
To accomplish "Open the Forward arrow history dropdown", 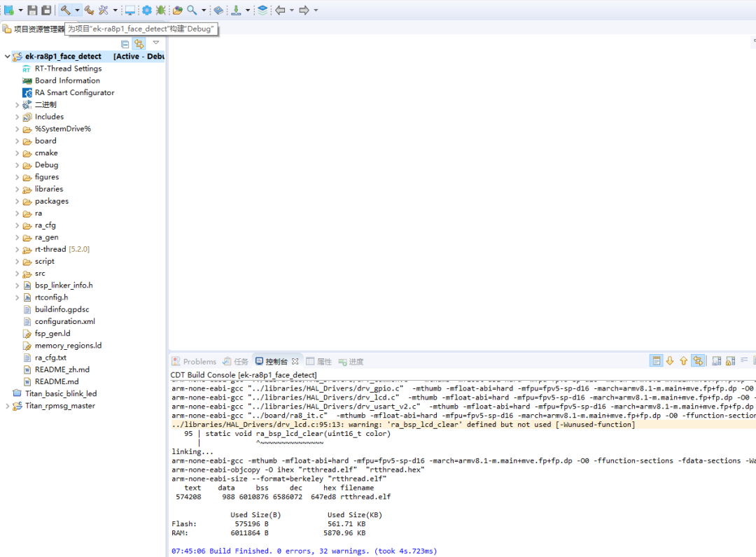I will tap(316, 10).
